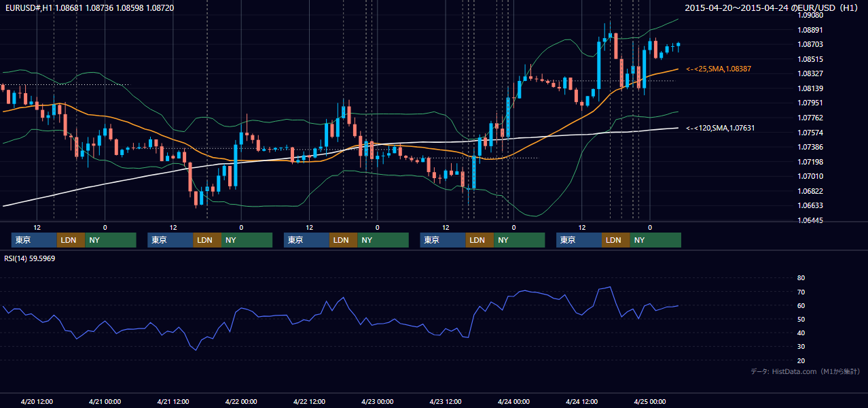Image resolution: width=868 pixels, height=408 pixels.
Task: Click price axis label 1.08891
Action: tap(810, 30)
